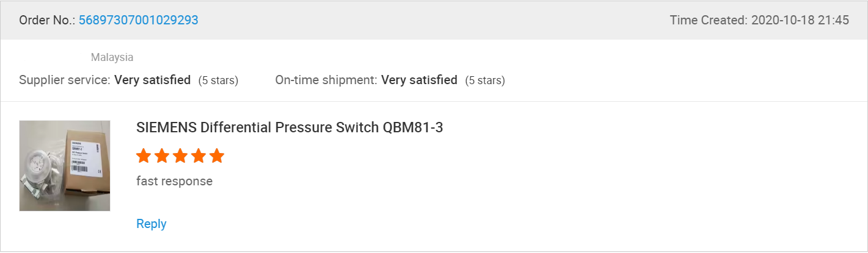Click the first orange rating star
This screenshot has height=253, width=868.
tap(144, 156)
